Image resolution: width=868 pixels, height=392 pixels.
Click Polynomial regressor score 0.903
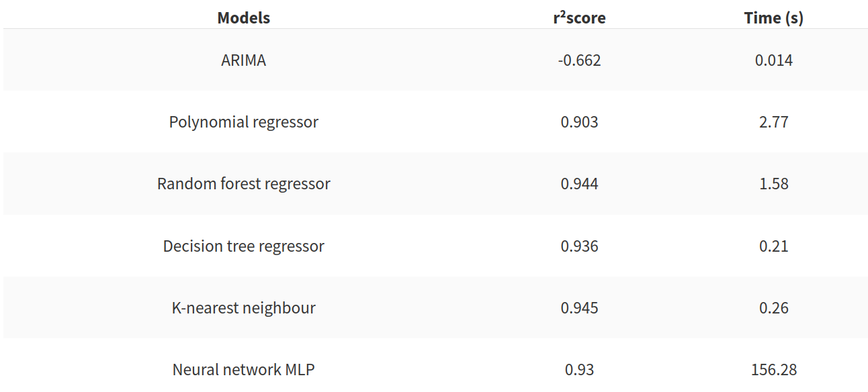pos(579,122)
